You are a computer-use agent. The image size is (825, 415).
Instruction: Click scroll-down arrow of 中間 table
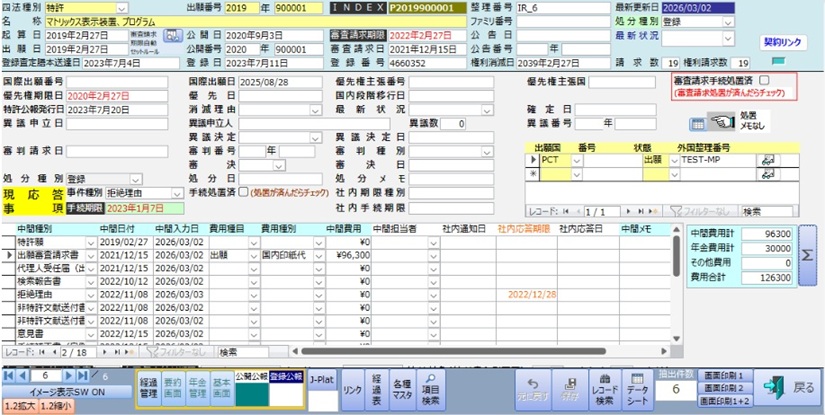point(677,338)
